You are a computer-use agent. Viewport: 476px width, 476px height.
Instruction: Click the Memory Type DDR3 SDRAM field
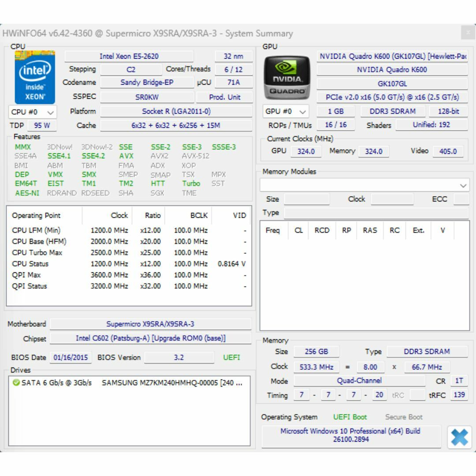(427, 352)
